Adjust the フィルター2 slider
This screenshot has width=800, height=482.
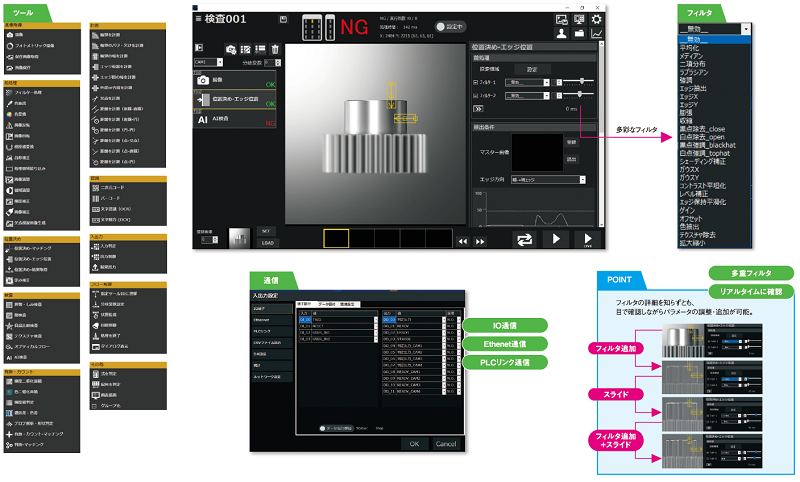click(577, 95)
